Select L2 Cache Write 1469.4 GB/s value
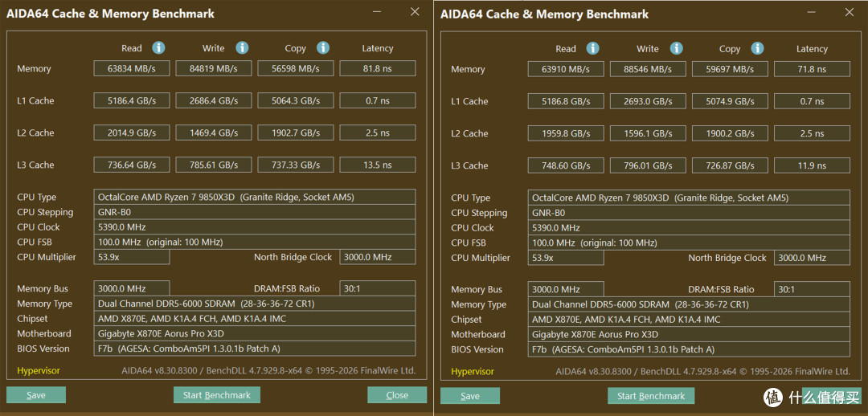 tap(214, 133)
